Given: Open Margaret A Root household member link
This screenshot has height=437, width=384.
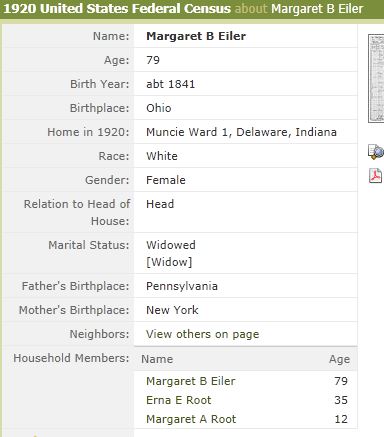Looking at the screenshot, I should [x=191, y=419].
